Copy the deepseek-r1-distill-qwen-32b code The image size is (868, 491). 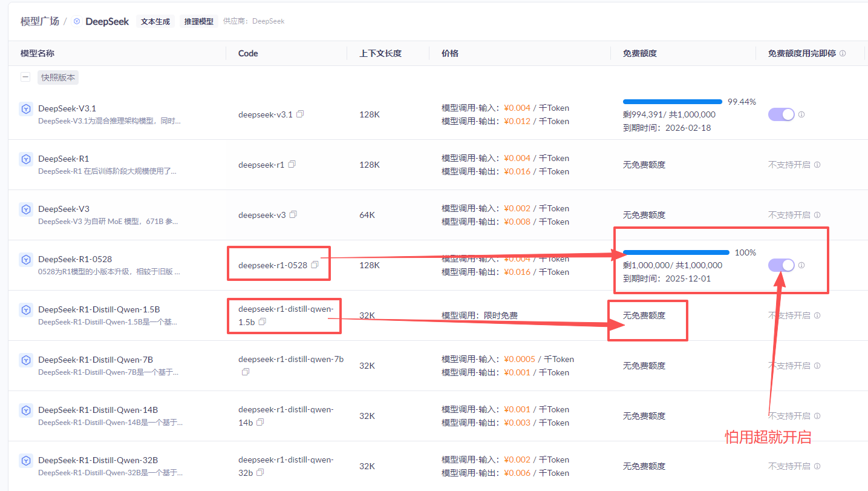(x=260, y=473)
